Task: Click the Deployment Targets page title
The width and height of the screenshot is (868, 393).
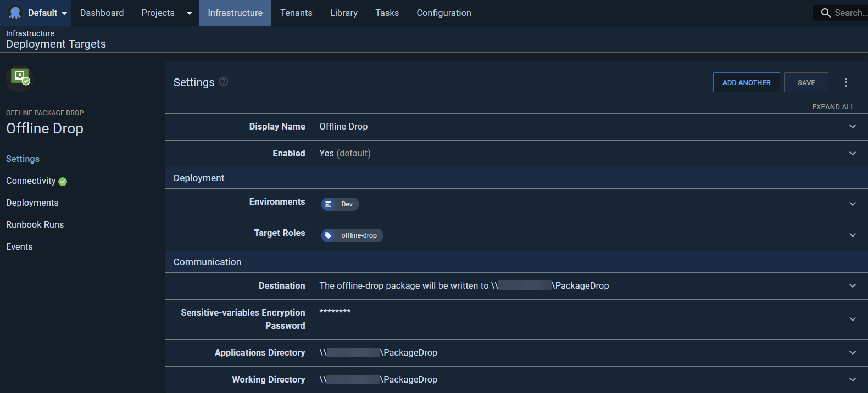Action: tap(56, 44)
